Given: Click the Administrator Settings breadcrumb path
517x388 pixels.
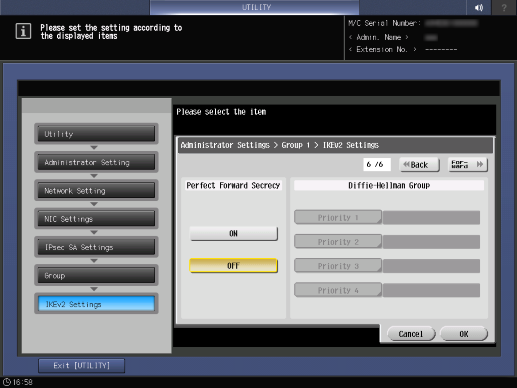Looking at the screenshot, I should point(280,145).
